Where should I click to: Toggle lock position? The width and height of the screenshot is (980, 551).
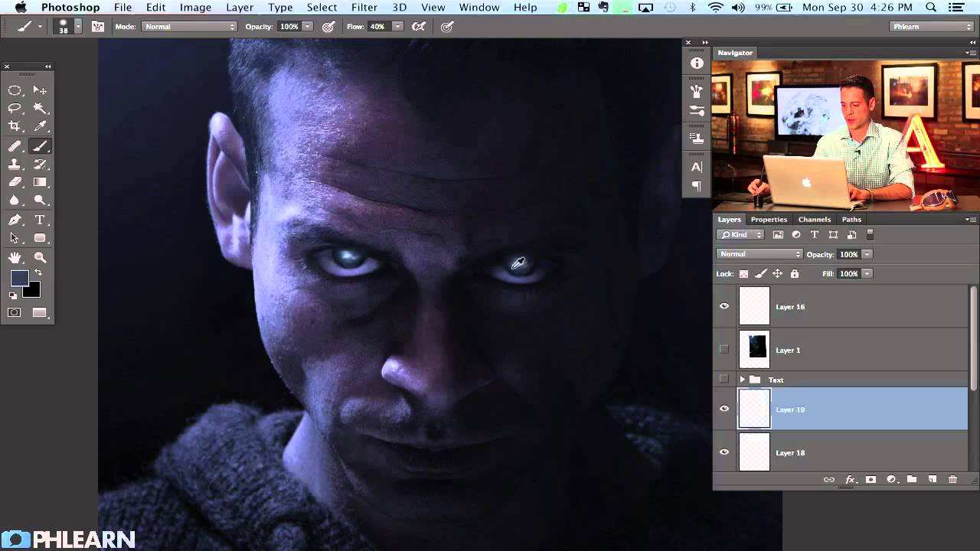tap(777, 274)
